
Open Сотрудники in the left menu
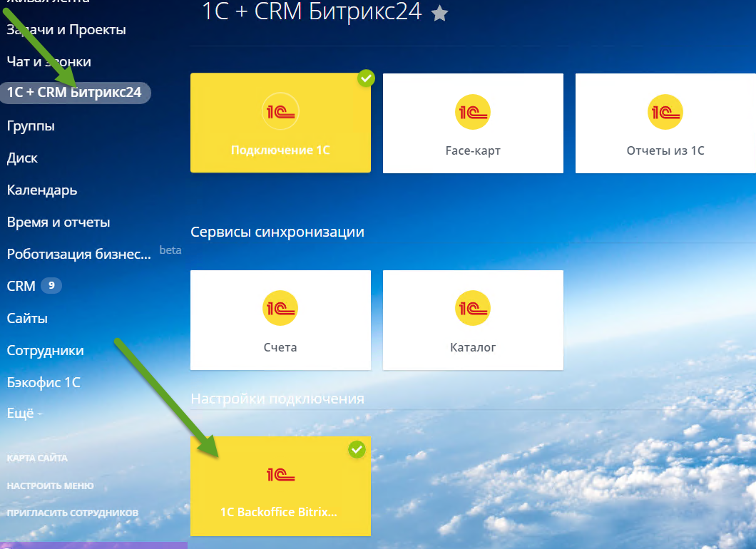46,350
